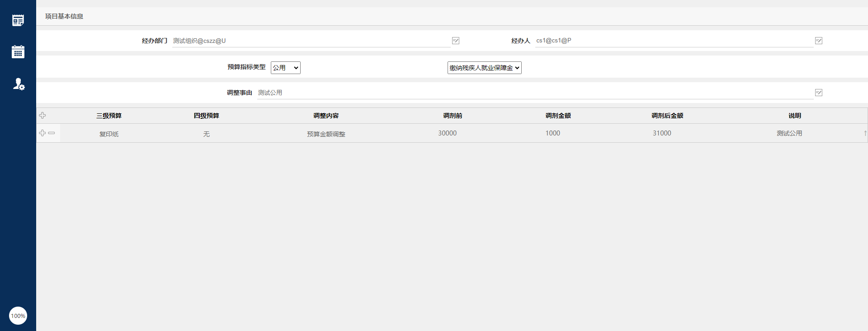868x331 pixels.
Task: Click the 三级预算 cell 复印纸
Action: (x=109, y=134)
